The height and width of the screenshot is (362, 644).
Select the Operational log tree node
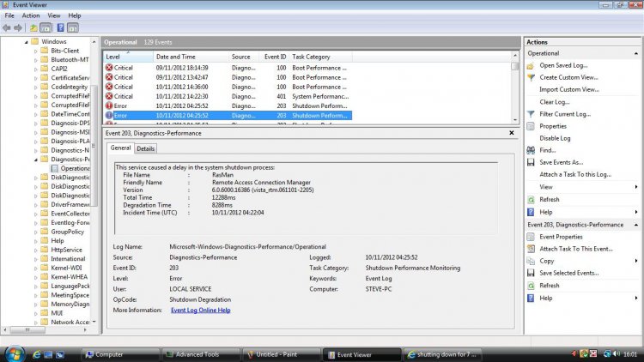[x=70, y=168]
